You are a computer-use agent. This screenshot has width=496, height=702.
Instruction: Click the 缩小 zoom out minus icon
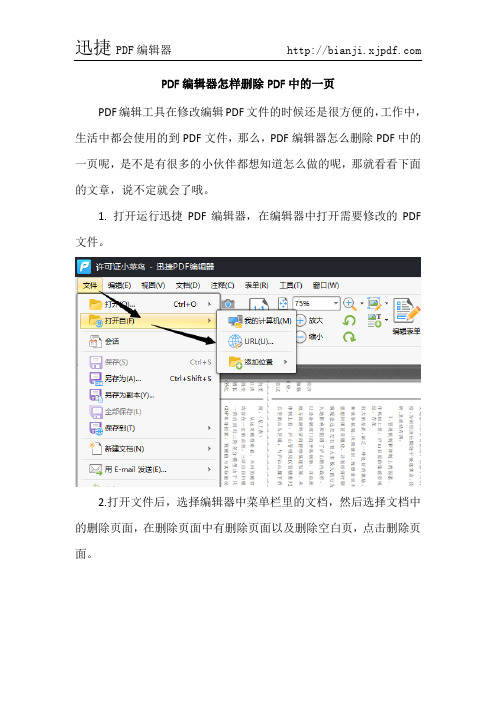301,337
